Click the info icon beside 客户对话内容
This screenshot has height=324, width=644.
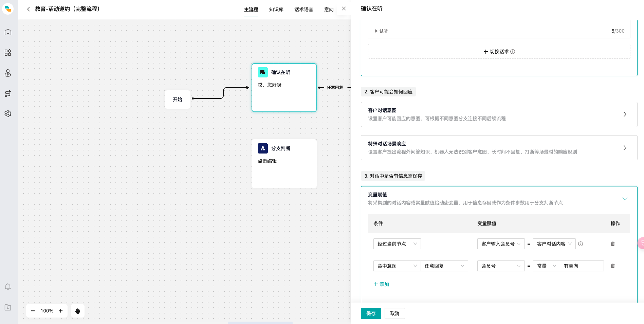[581, 244]
